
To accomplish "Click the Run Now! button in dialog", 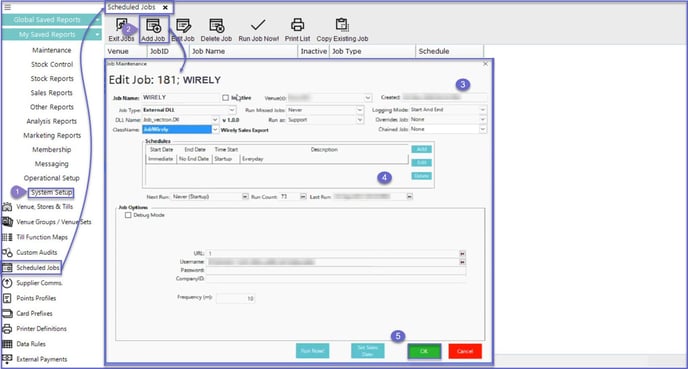I will tap(312, 351).
